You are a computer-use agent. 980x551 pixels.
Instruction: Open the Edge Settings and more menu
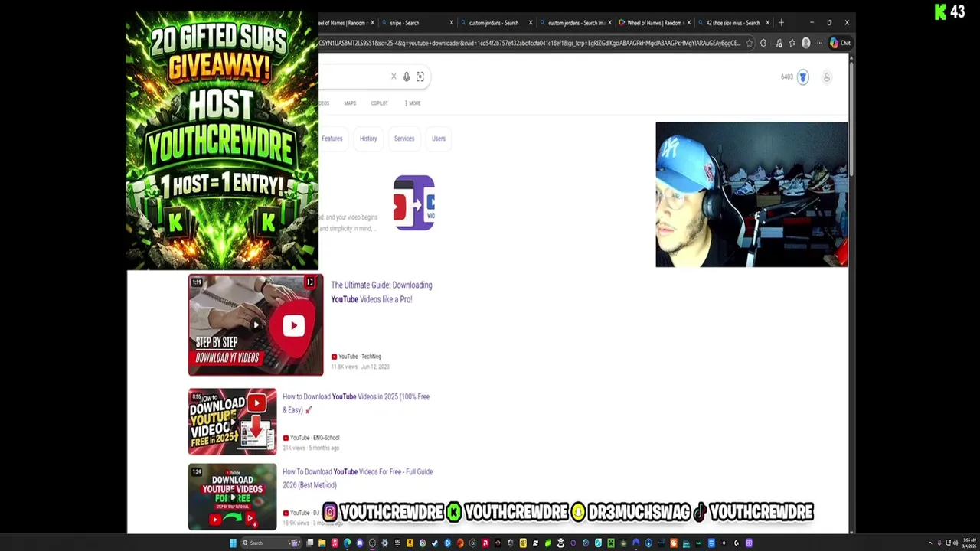coord(820,43)
